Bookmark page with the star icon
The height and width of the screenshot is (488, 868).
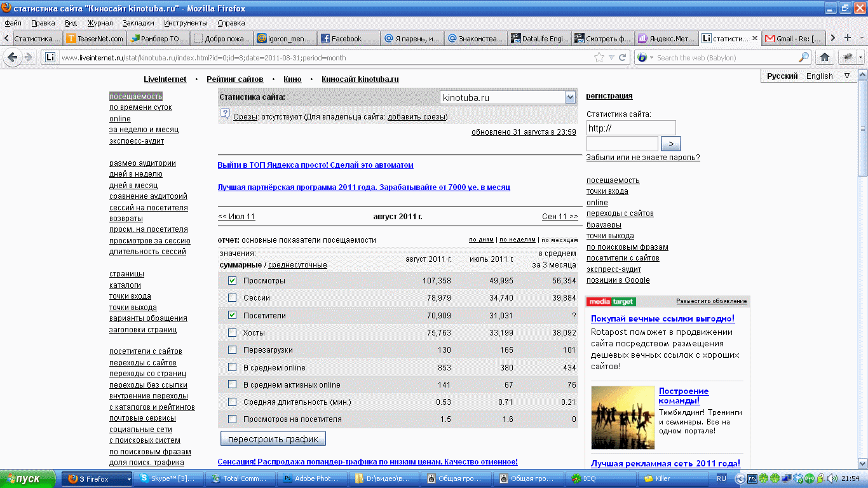point(599,57)
